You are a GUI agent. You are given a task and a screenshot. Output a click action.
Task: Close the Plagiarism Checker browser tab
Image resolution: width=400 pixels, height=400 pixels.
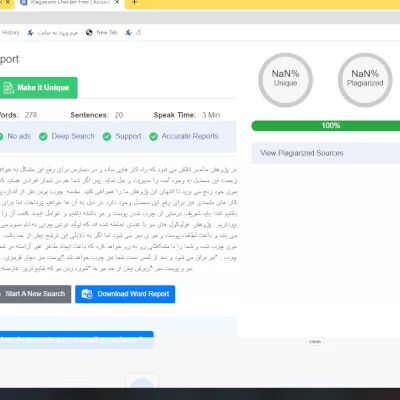pyautogui.click(x=117, y=2)
